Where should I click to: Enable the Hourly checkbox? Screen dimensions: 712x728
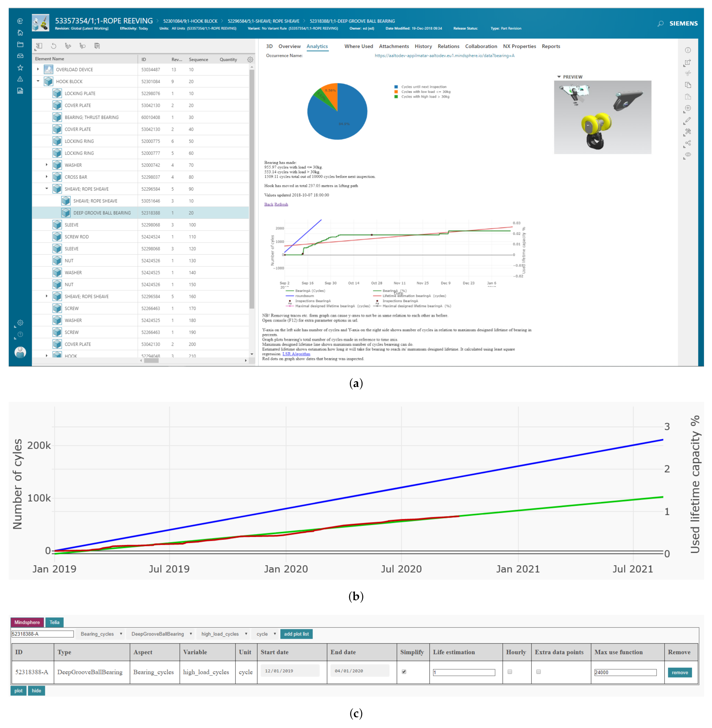pyautogui.click(x=510, y=672)
